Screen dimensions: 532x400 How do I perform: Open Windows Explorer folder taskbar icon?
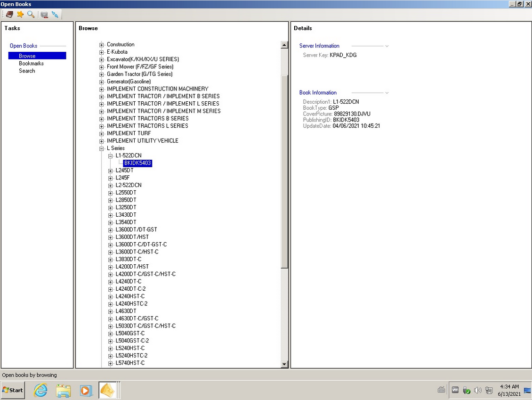[x=64, y=390]
